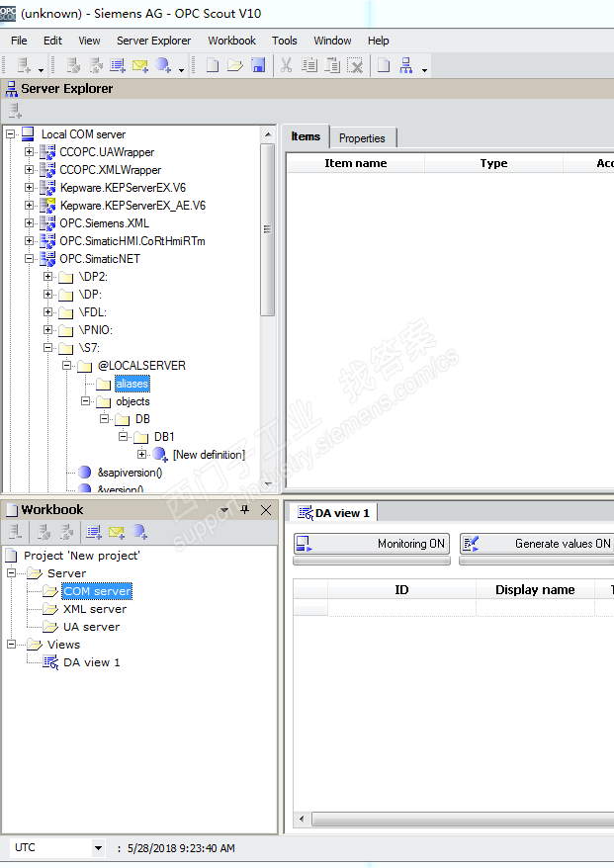The width and height of the screenshot is (614, 868).
Task: Click the add server icon in main toolbar
Action: [24, 65]
